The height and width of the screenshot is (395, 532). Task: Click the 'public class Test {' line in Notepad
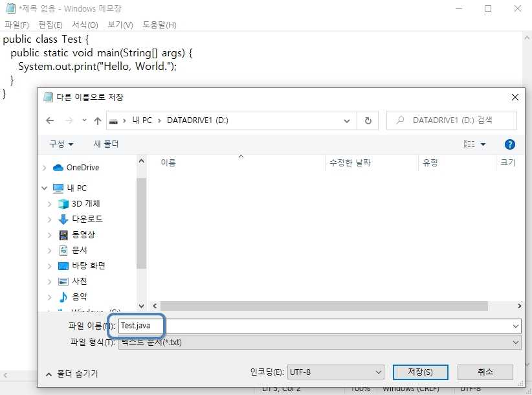[x=45, y=39]
